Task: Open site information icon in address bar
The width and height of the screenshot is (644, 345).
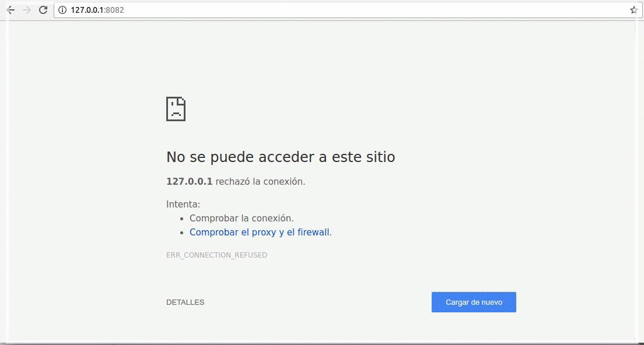Action: [x=62, y=10]
